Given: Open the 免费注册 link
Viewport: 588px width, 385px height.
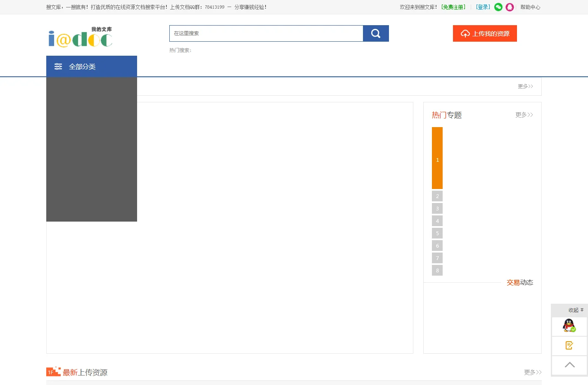Looking at the screenshot, I should click(453, 7).
